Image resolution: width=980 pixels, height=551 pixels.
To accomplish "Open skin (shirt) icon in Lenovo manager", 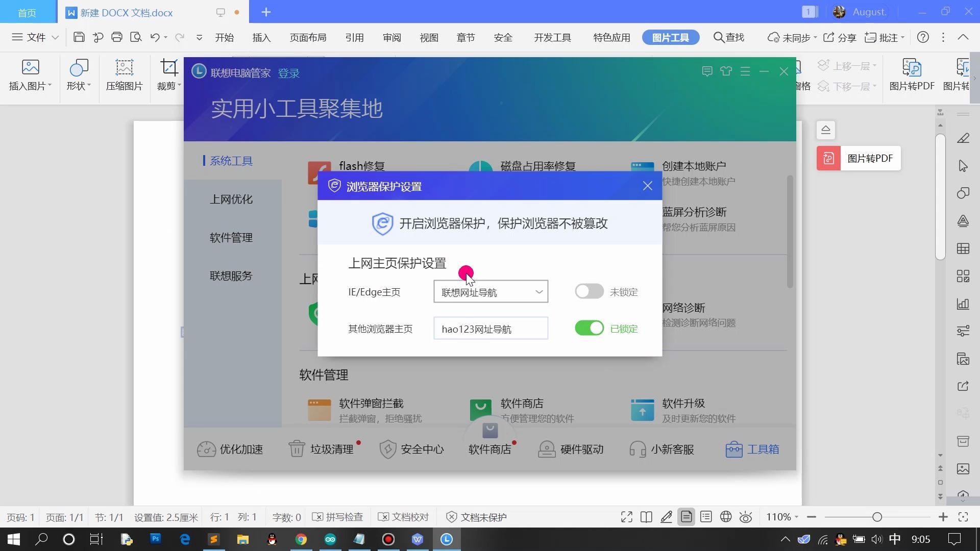I will click(x=726, y=71).
